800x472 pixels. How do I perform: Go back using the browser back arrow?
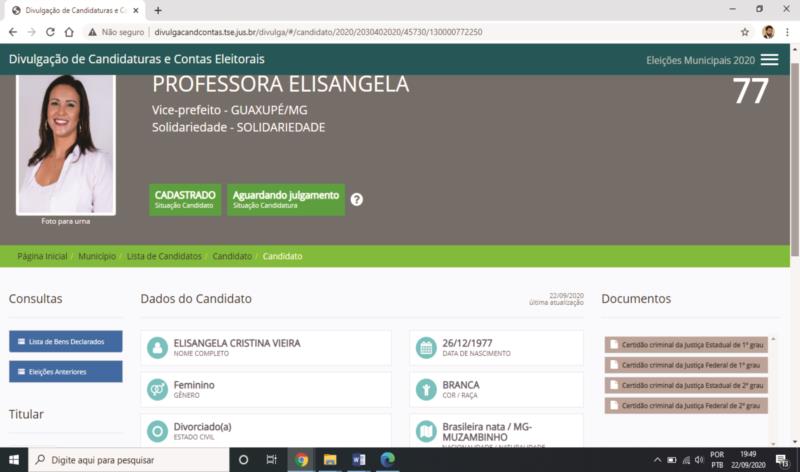pyautogui.click(x=13, y=32)
